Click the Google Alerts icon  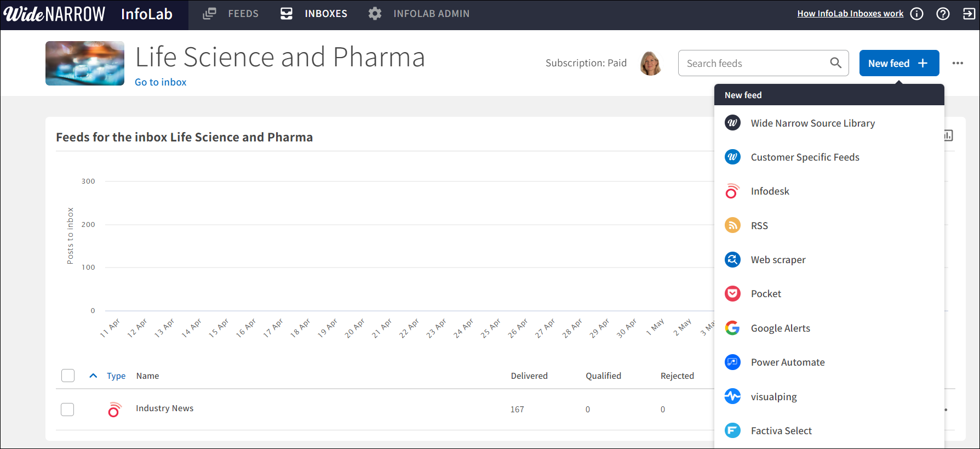(x=732, y=328)
